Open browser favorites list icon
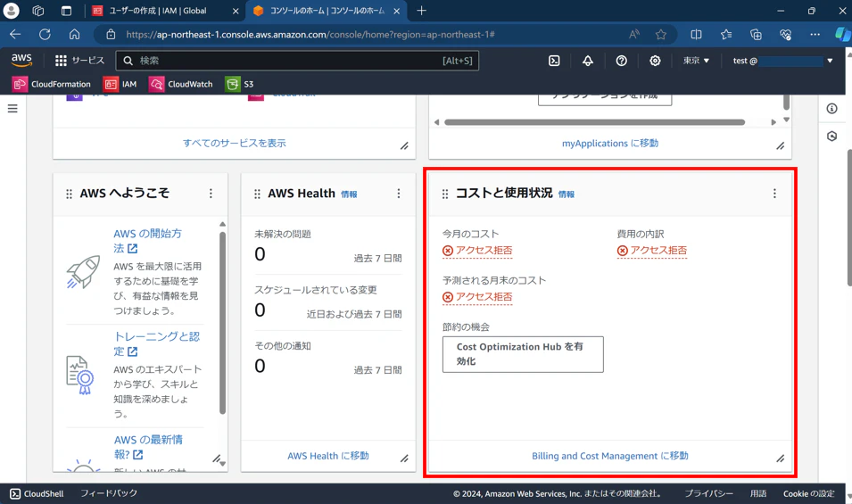Screen dimensions: 852x504 726,34
